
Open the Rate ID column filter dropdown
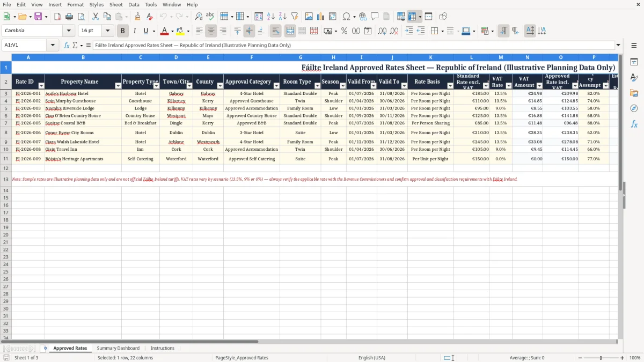click(41, 86)
